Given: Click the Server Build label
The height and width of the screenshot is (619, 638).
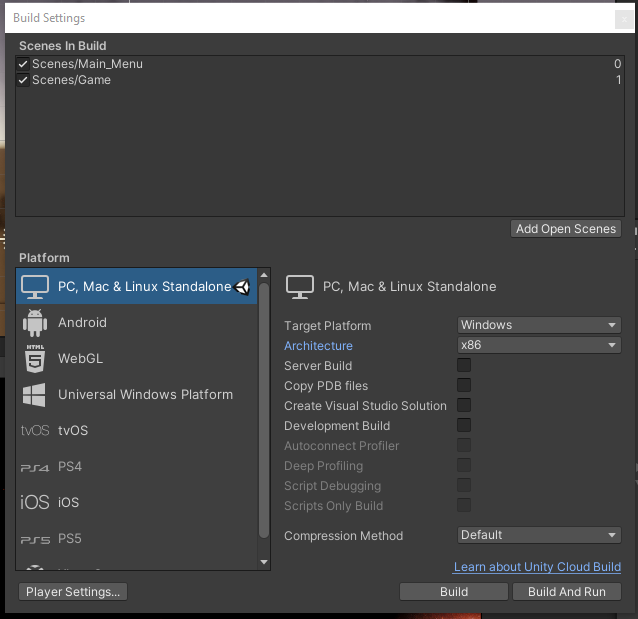Looking at the screenshot, I should (x=318, y=366).
